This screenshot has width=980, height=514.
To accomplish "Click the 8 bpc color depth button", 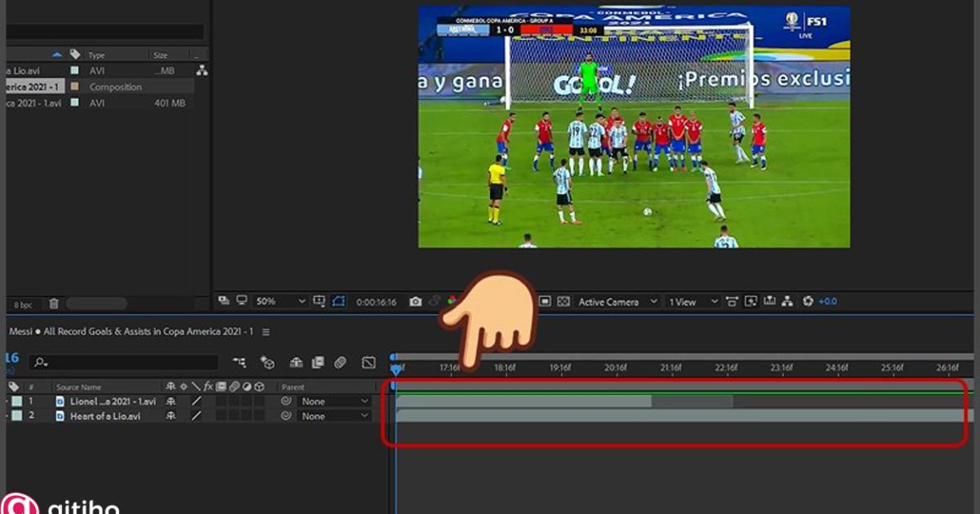I will (x=22, y=304).
